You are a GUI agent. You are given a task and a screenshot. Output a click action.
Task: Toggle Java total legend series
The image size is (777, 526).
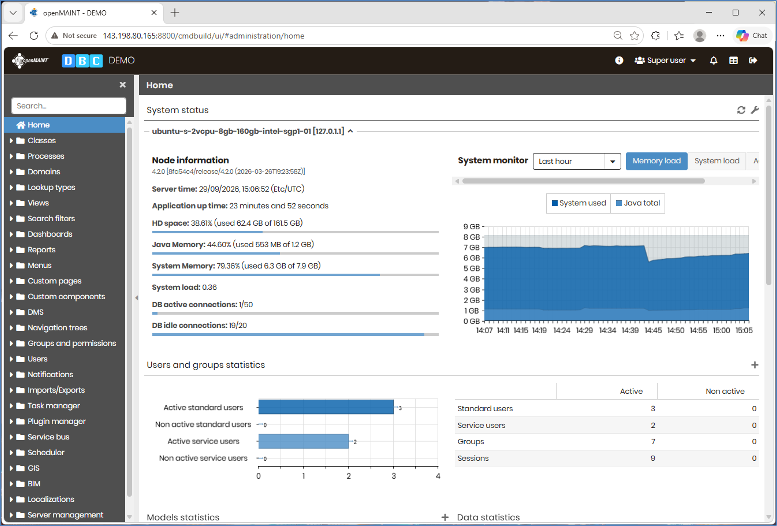pyautogui.click(x=638, y=203)
